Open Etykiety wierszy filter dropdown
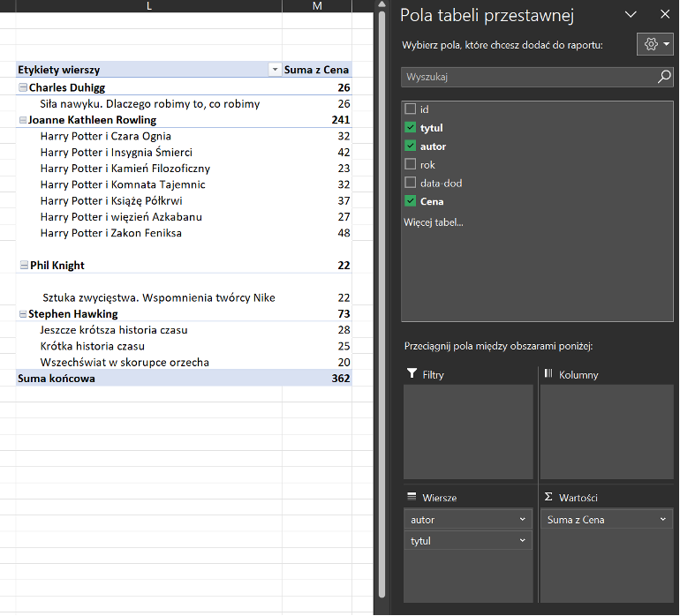 click(275, 70)
